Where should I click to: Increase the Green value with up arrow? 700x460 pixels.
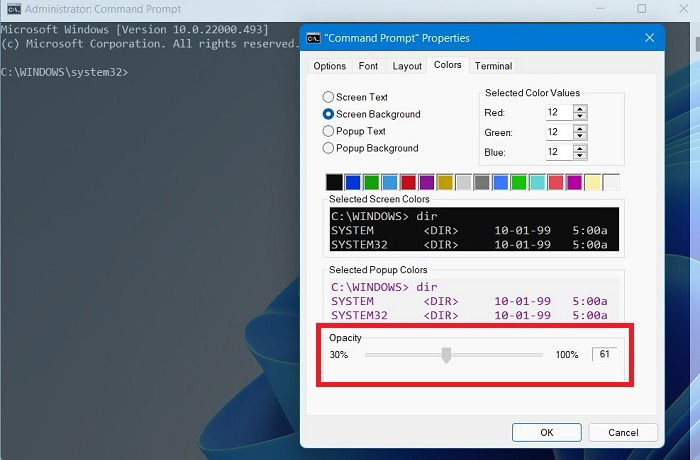point(580,129)
